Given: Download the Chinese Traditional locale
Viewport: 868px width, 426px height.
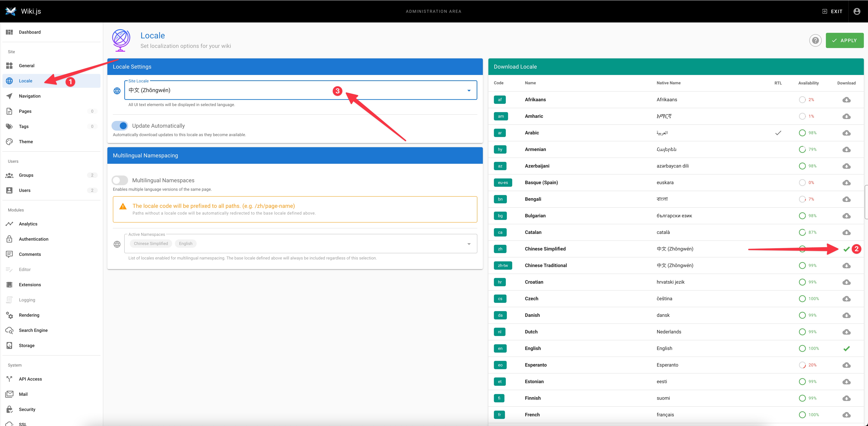Looking at the screenshot, I should point(846,266).
